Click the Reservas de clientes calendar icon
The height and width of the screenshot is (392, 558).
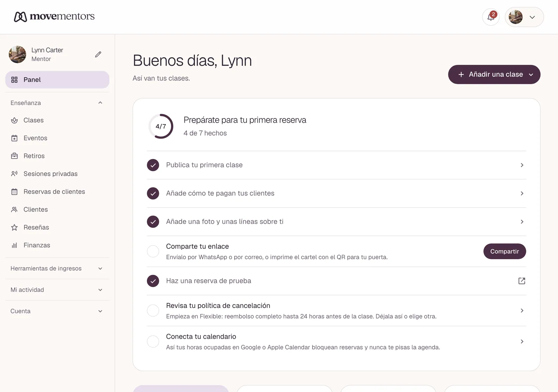[x=14, y=192]
